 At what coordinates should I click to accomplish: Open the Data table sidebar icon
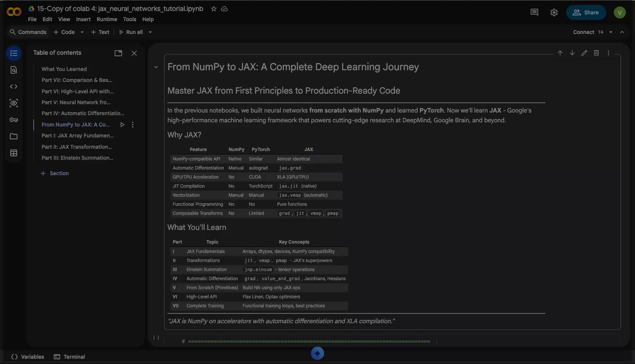pos(14,153)
